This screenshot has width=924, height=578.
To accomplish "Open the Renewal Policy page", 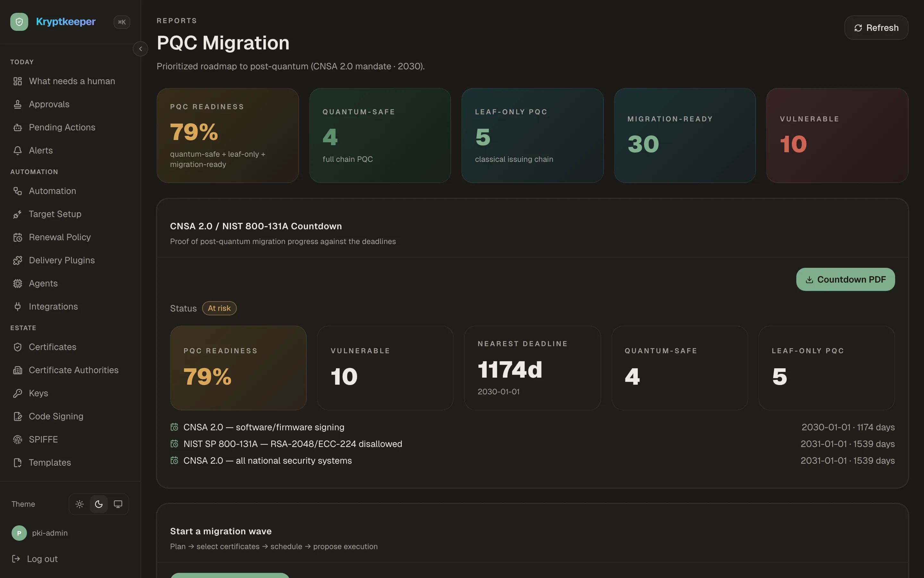I will (70, 237).
